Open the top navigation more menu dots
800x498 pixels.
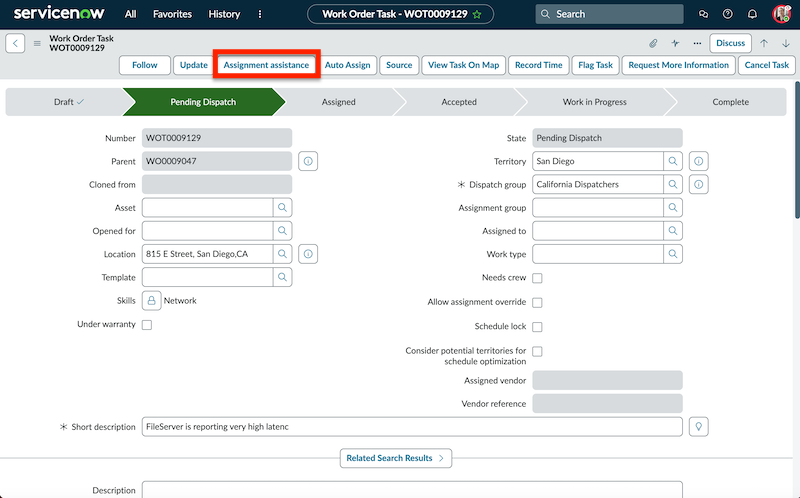260,14
